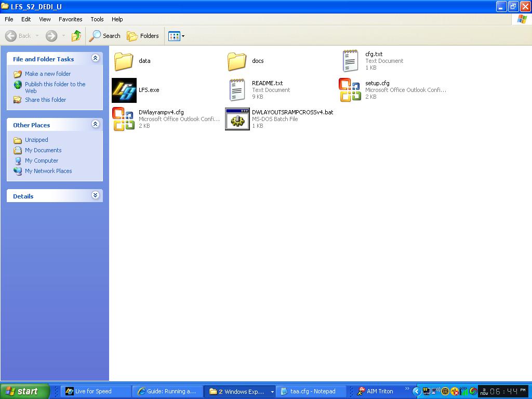
Task: Click Publish this folder to the Web
Action: (x=55, y=87)
